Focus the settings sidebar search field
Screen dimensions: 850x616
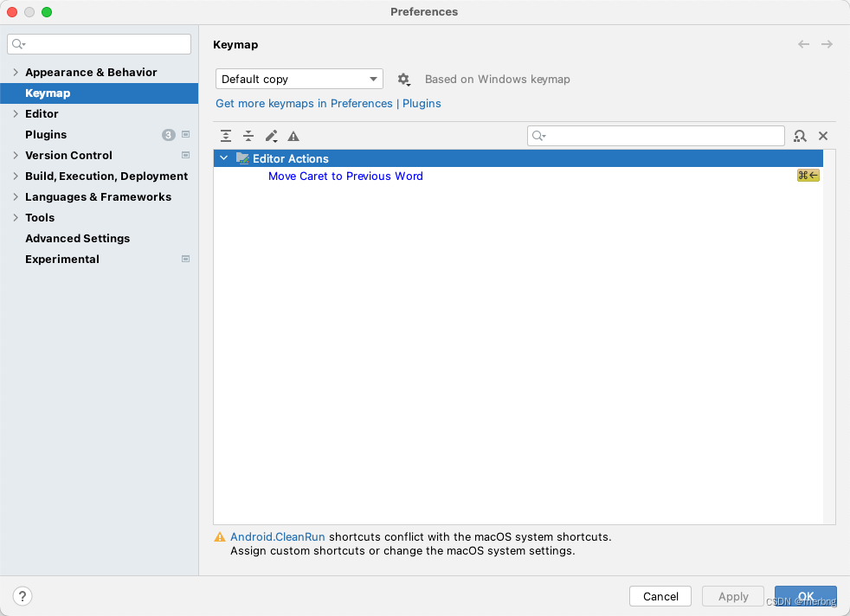100,44
